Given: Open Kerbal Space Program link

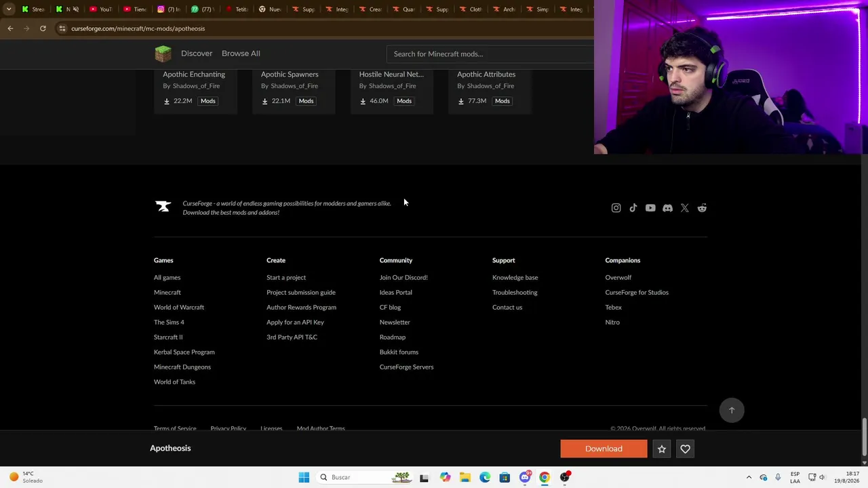Looking at the screenshot, I should pyautogui.click(x=184, y=352).
